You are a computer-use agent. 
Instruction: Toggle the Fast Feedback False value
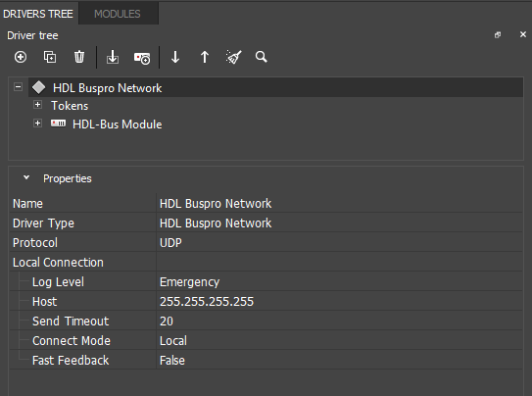(339, 360)
